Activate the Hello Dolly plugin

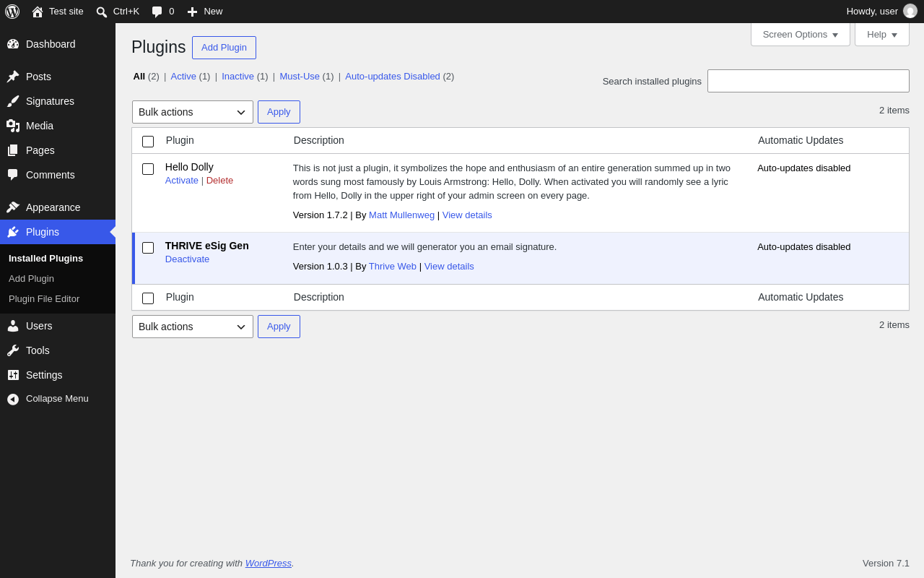[x=182, y=181]
